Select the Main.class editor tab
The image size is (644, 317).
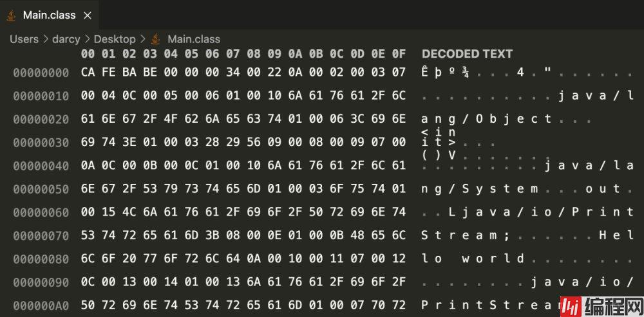coord(49,15)
